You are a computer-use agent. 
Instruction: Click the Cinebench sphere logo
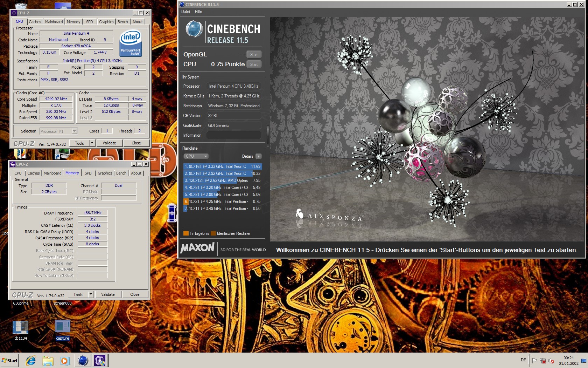tap(194, 29)
